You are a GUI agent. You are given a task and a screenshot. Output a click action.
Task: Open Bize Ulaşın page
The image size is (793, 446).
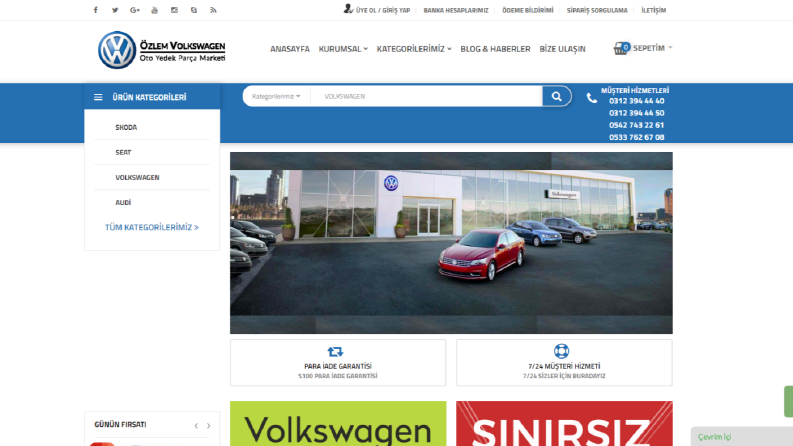(x=562, y=49)
